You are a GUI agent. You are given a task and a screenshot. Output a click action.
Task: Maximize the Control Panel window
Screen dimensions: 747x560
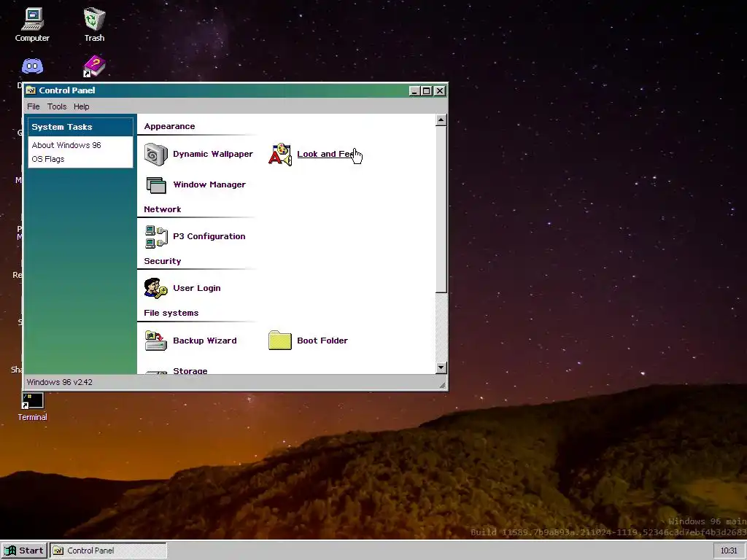click(x=426, y=90)
